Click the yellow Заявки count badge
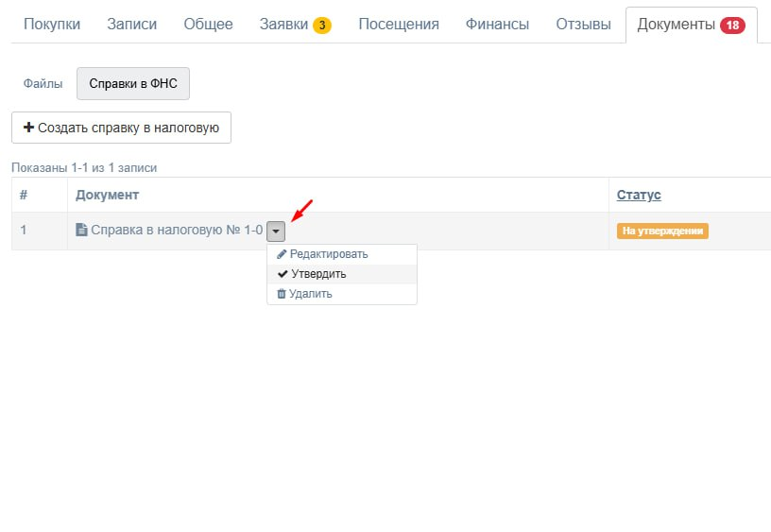This screenshot has height=532, width=771. (321, 26)
